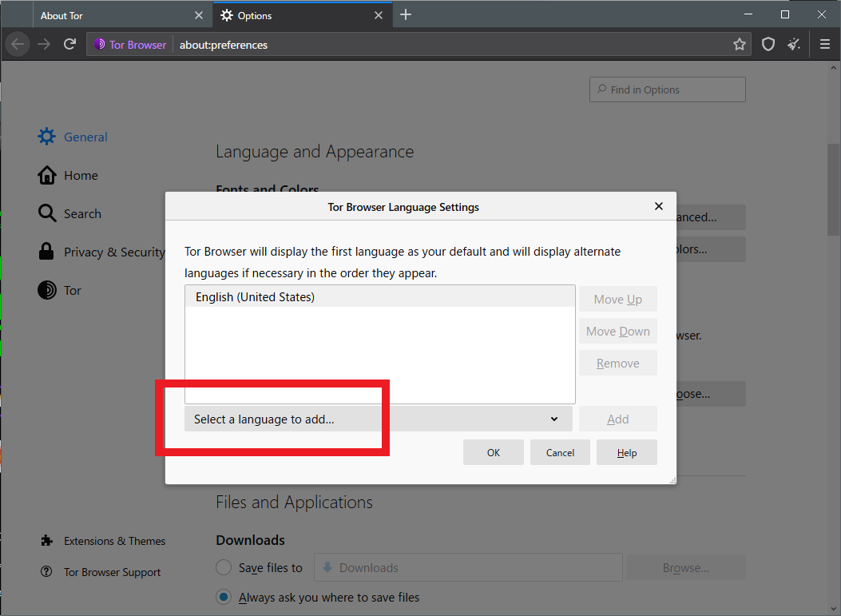
Task: Open a new tab with plus icon
Action: tap(406, 15)
